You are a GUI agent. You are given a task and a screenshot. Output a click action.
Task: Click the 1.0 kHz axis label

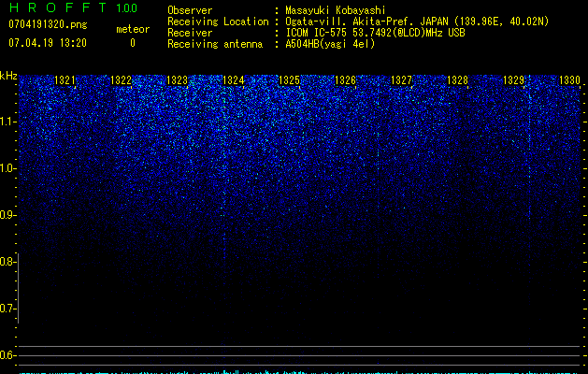coord(7,168)
